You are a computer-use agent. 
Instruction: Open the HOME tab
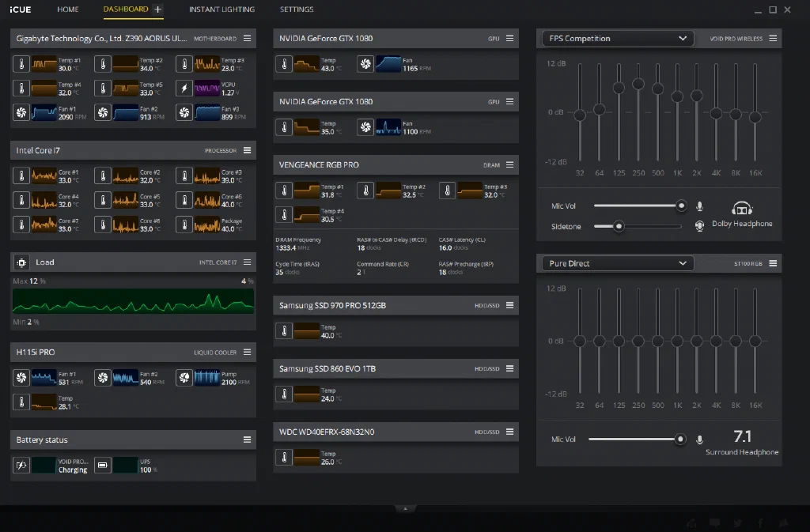[68, 9]
